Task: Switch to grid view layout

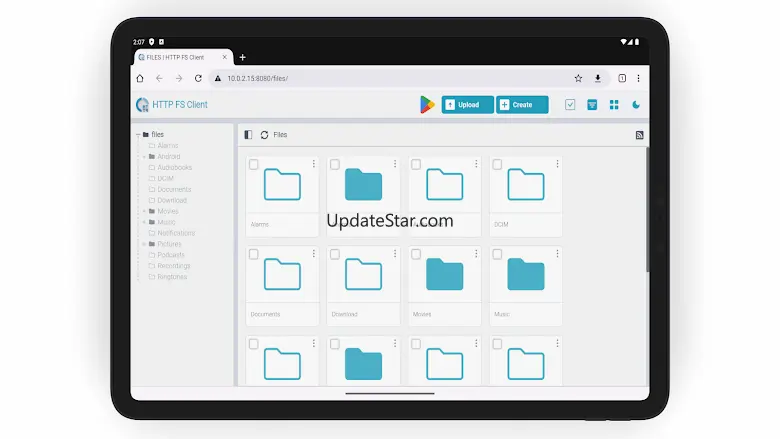Action: (614, 104)
